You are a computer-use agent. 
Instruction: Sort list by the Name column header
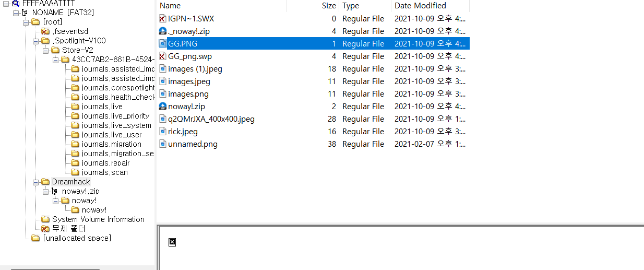[221, 6]
